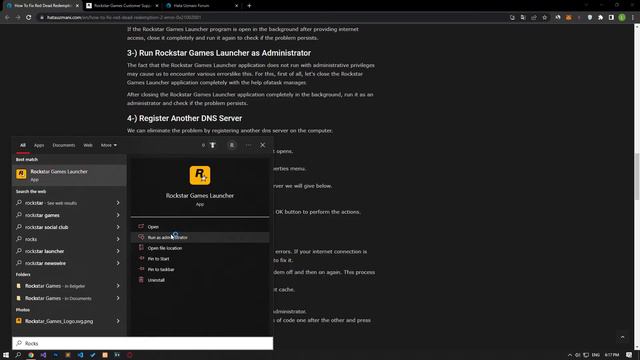The height and width of the screenshot is (360, 640).
Task: Open the More filter dropdown
Action: pos(109,145)
